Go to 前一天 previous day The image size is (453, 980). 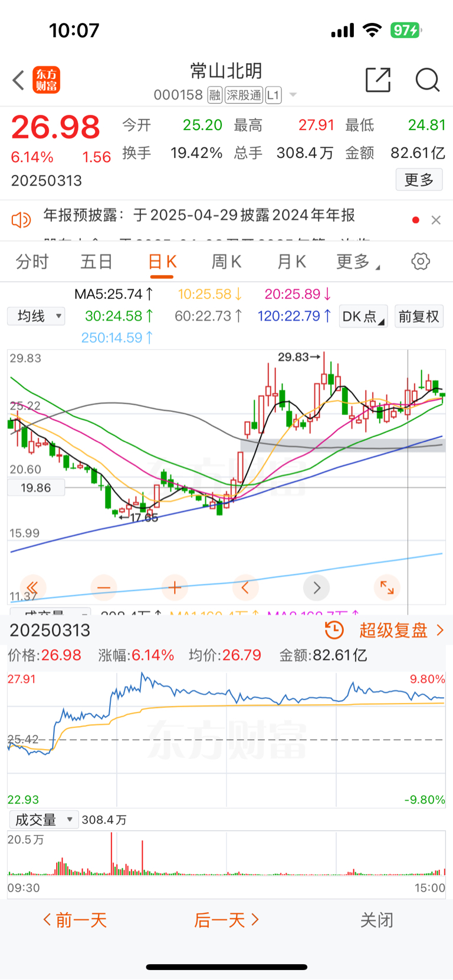point(75,920)
